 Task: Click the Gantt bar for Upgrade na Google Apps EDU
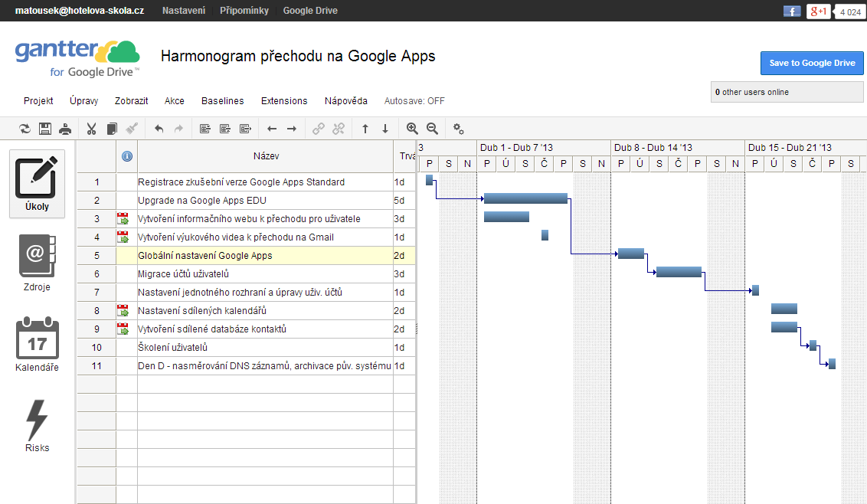[526, 198]
